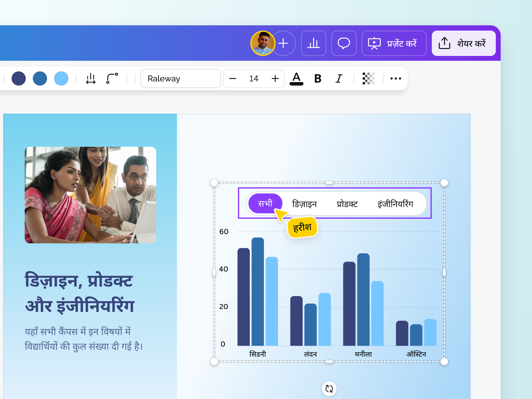
Task: Decrease font size with minus button
Action: click(232, 78)
